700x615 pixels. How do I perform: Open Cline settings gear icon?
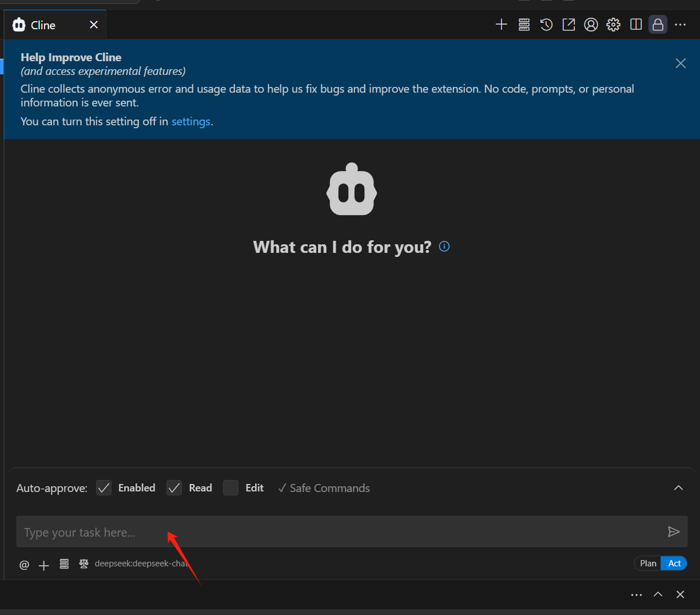click(x=613, y=25)
